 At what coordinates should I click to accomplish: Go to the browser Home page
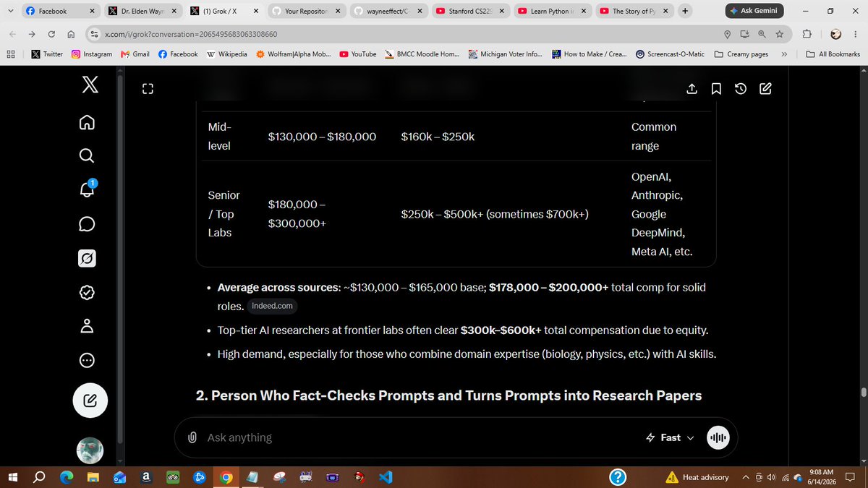pos(70,34)
